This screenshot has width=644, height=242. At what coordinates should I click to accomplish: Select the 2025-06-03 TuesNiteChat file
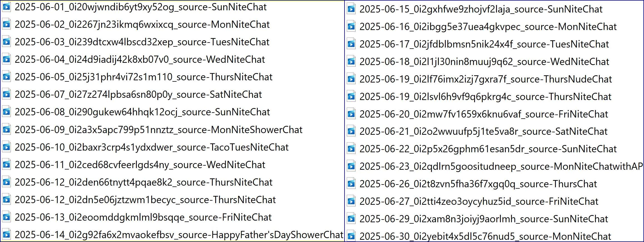142,42
